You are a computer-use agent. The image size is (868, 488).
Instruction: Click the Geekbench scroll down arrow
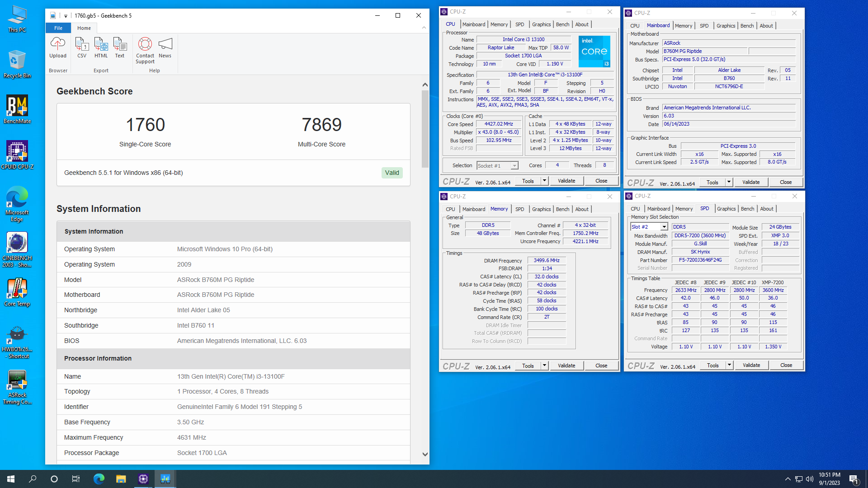(425, 454)
